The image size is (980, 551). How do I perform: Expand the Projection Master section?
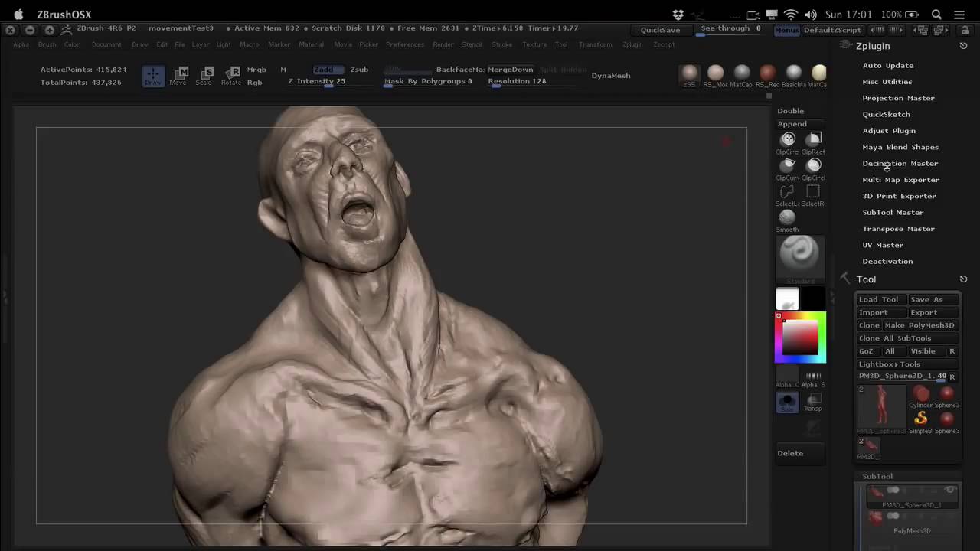(899, 98)
